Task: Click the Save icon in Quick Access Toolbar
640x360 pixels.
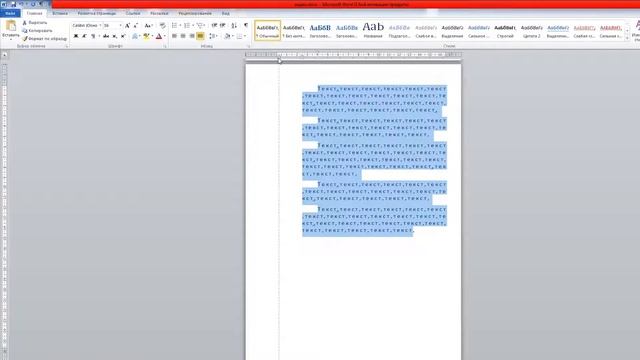Action: [13, 4]
